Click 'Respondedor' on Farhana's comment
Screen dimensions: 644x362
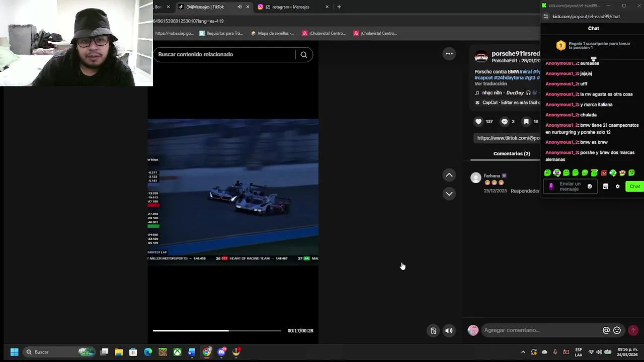(525, 191)
